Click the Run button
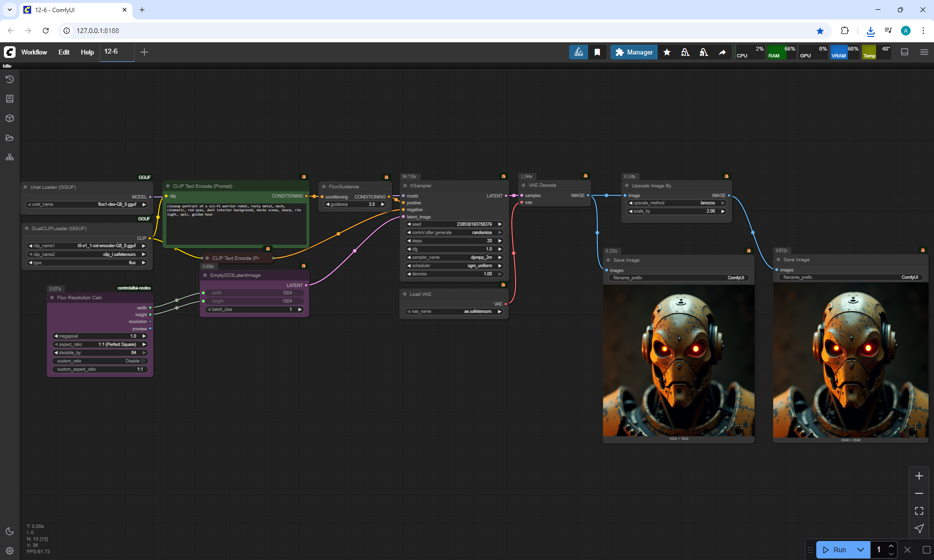The image size is (934, 560). [x=836, y=550]
